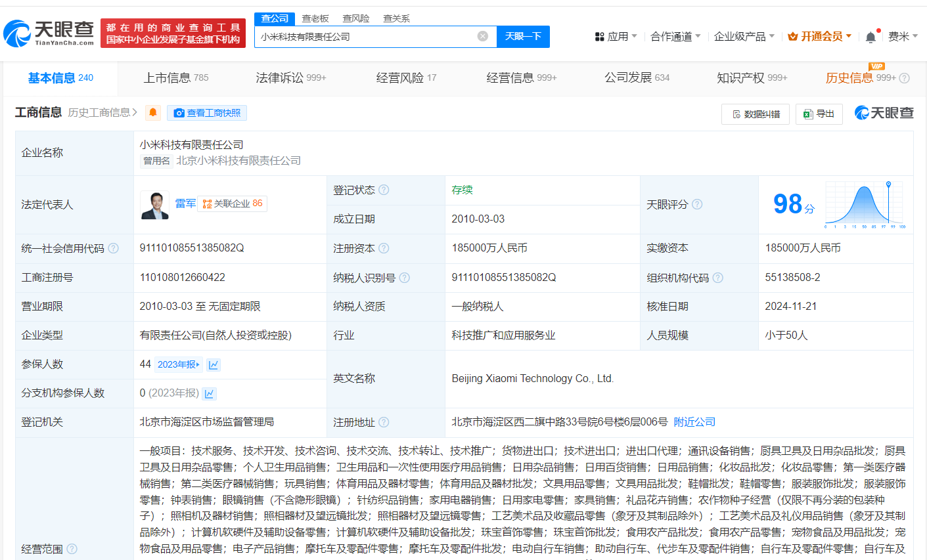Screen dimensions: 927x560
Task: Open notifications via the bell icon
Action: click(870, 37)
